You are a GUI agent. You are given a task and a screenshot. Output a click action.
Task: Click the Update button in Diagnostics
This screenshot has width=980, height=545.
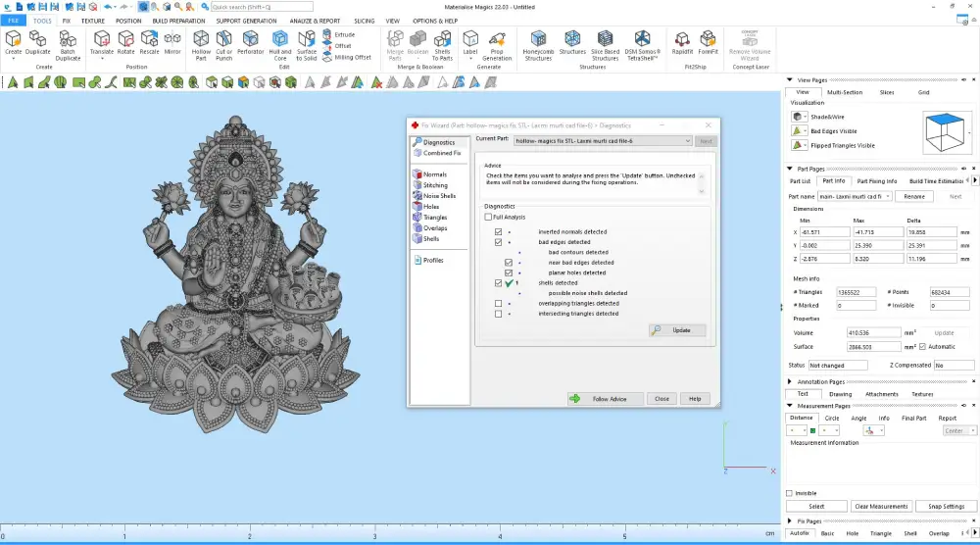point(677,330)
